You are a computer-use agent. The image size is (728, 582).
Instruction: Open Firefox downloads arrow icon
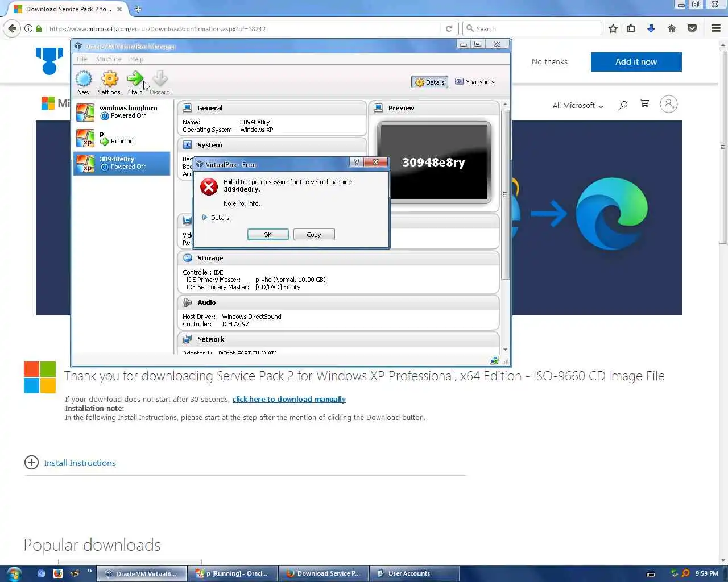coord(651,28)
